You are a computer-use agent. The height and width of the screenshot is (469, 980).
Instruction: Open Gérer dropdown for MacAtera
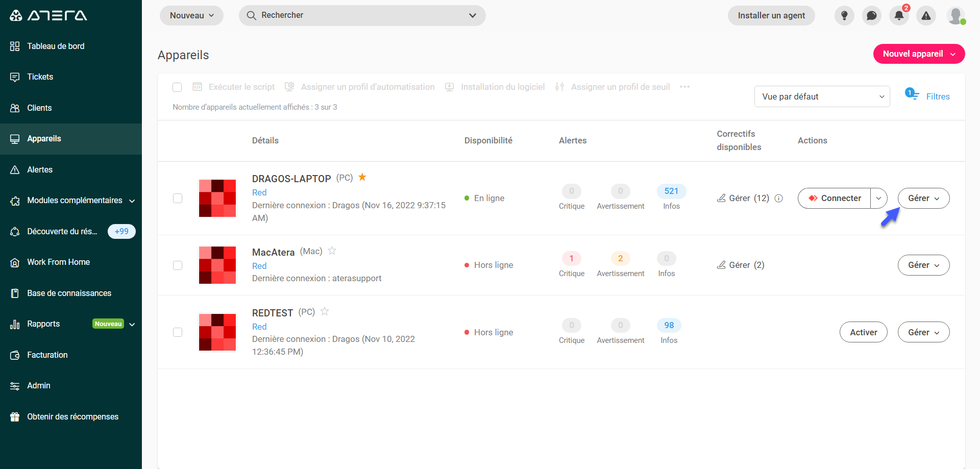(923, 265)
